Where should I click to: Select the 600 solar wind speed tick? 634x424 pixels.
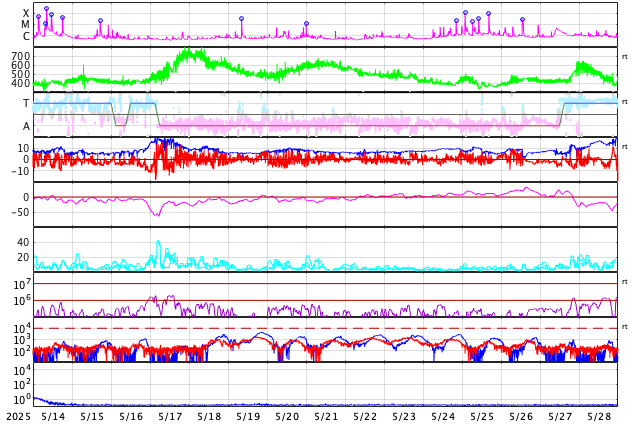pyautogui.click(x=21, y=65)
